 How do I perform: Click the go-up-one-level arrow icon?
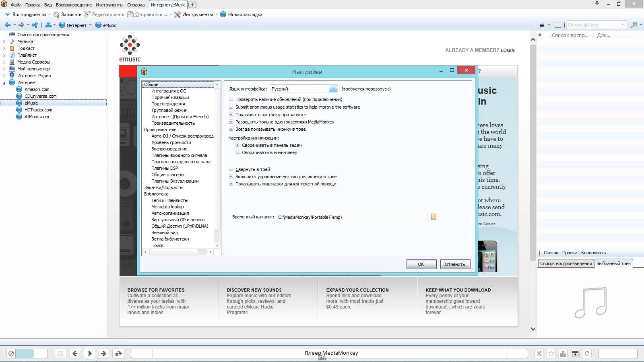35,25
